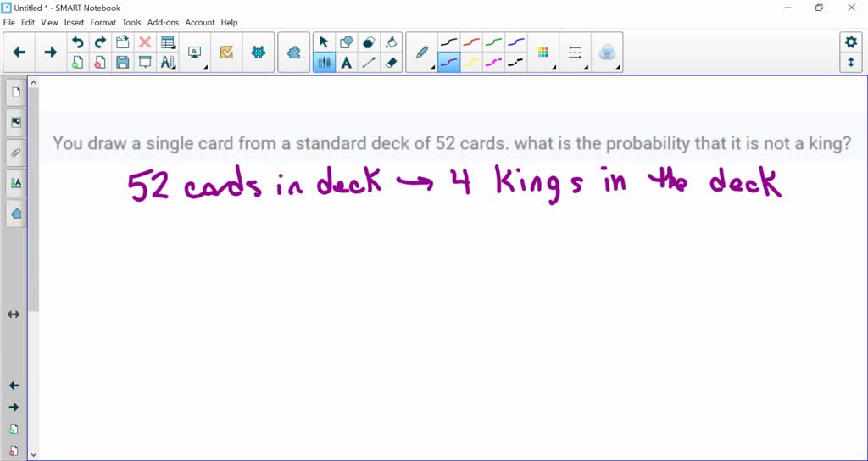Open a file with the folder icon
The width and height of the screenshot is (868, 461).
[122, 42]
